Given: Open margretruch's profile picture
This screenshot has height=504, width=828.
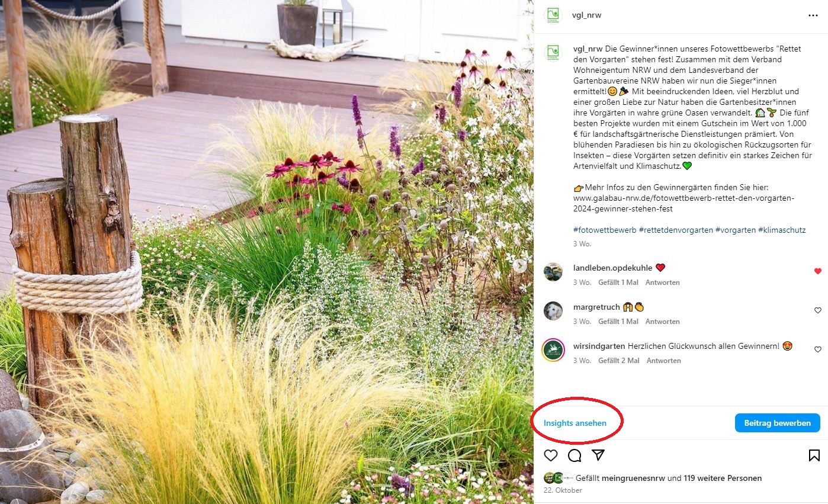Looking at the screenshot, I should (553, 310).
